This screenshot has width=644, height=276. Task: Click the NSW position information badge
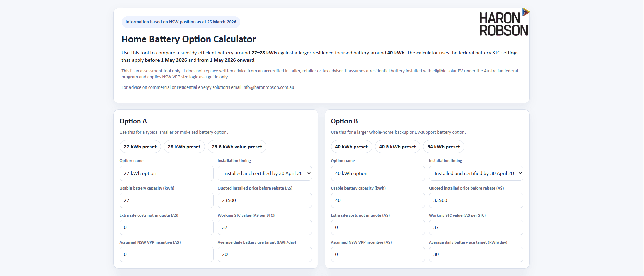181,22
